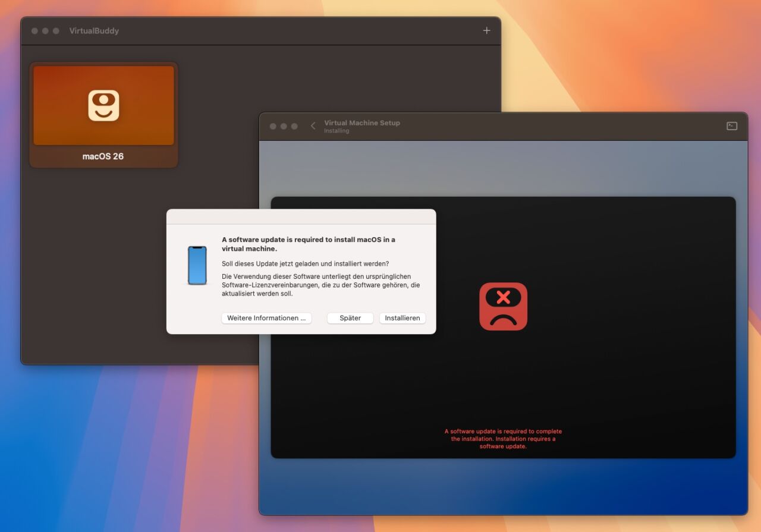
Task: Click the Weitere Informationen button
Action: pos(266,318)
